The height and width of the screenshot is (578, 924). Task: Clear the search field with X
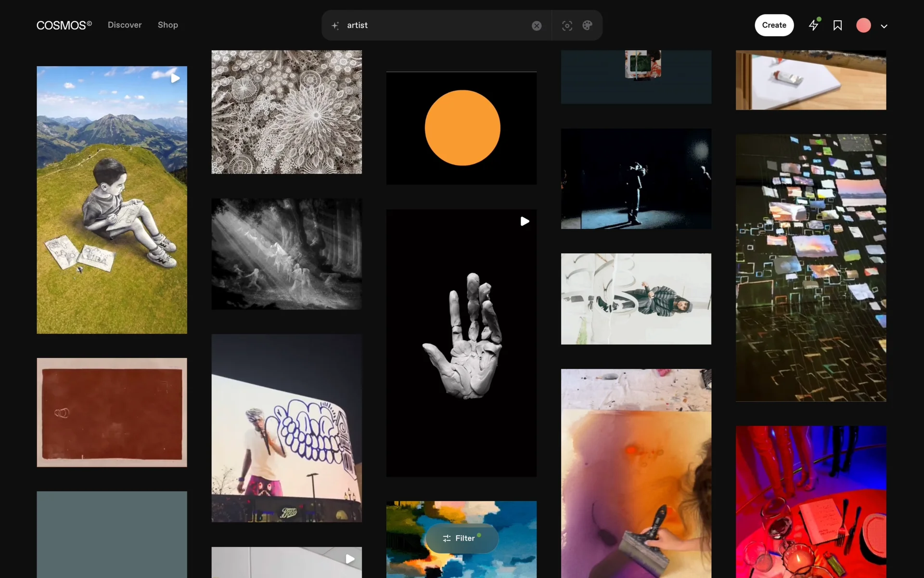click(x=537, y=26)
